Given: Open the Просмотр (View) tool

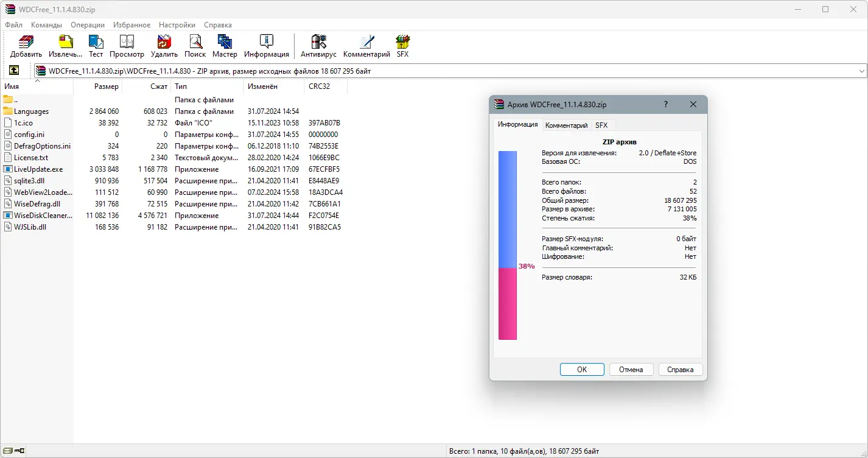Looking at the screenshot, I should pos(127,46).
